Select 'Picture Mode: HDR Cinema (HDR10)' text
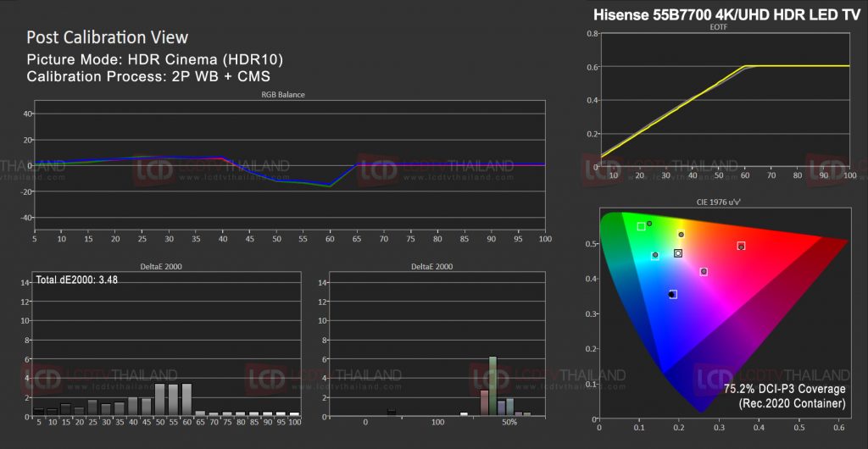 [x=155, y=59]
